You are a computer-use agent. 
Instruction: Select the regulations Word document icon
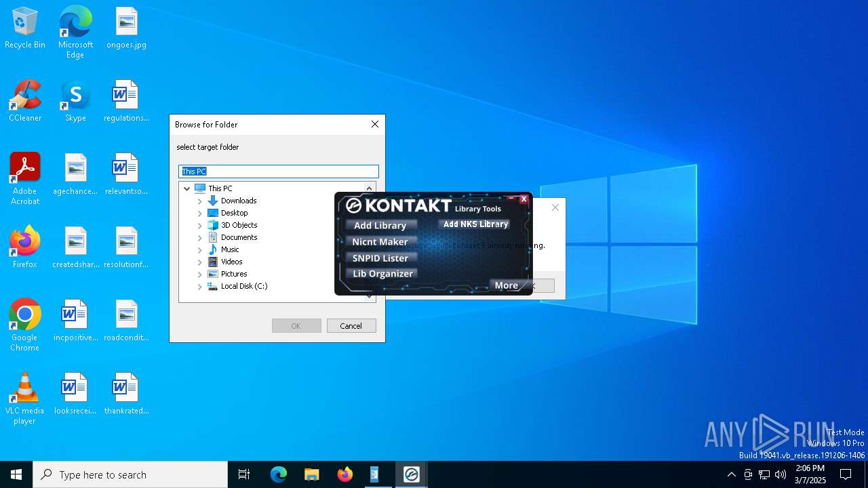click(126, 102)
